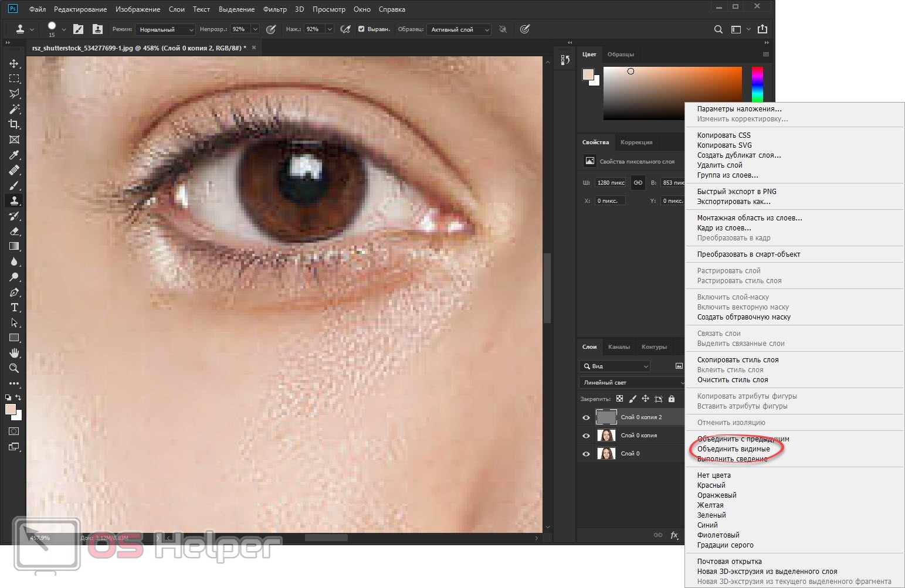
Task: Toggle lock transparent pixels
Action: point(619,399)
